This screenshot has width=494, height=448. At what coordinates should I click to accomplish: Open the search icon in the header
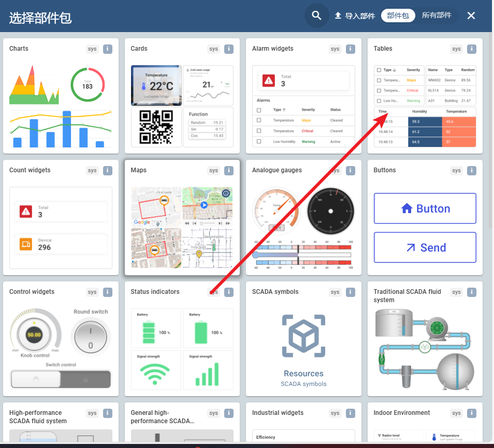click(316, 16)
